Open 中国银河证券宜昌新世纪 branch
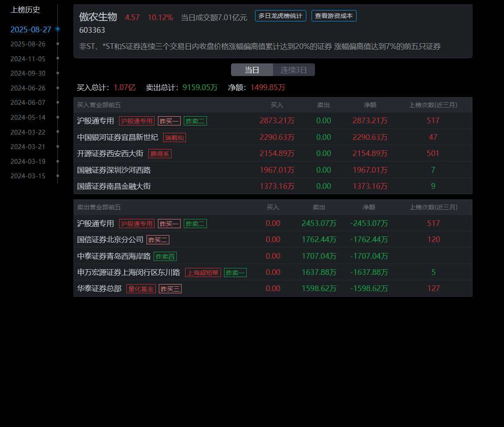504x427 pixels. (x=118, y=137)
